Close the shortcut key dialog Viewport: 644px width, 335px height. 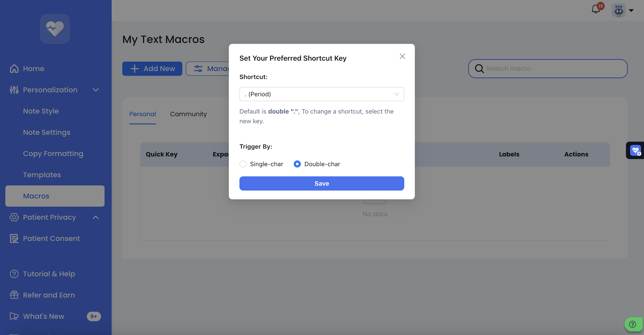click(402, 56)
